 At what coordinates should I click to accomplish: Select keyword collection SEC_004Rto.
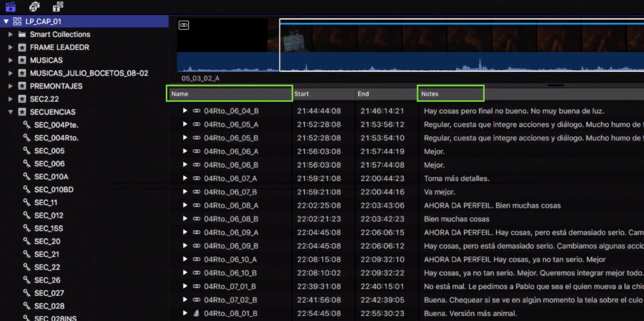pyautogui.click(x=56, y=138)
